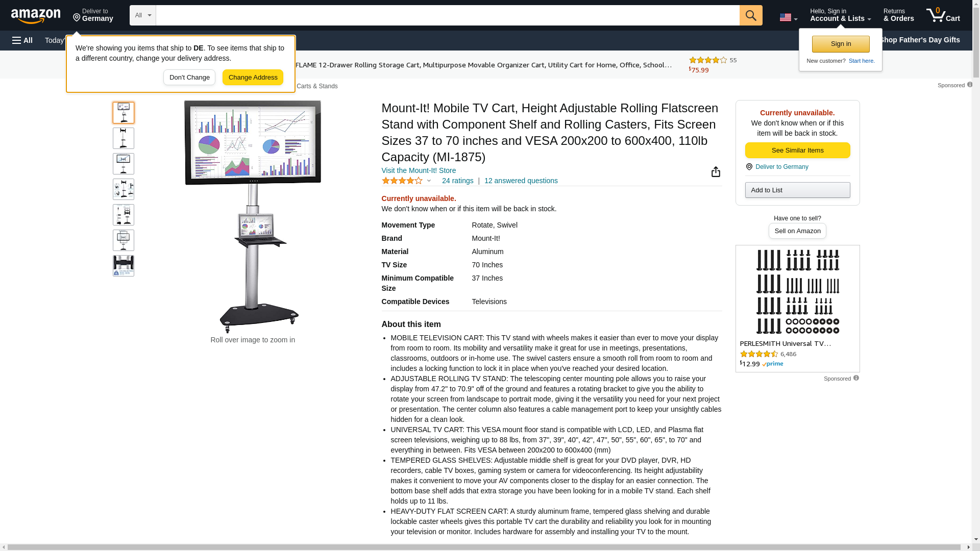Click in the search input field
This screenshot has width=980, height=551.
448,15
